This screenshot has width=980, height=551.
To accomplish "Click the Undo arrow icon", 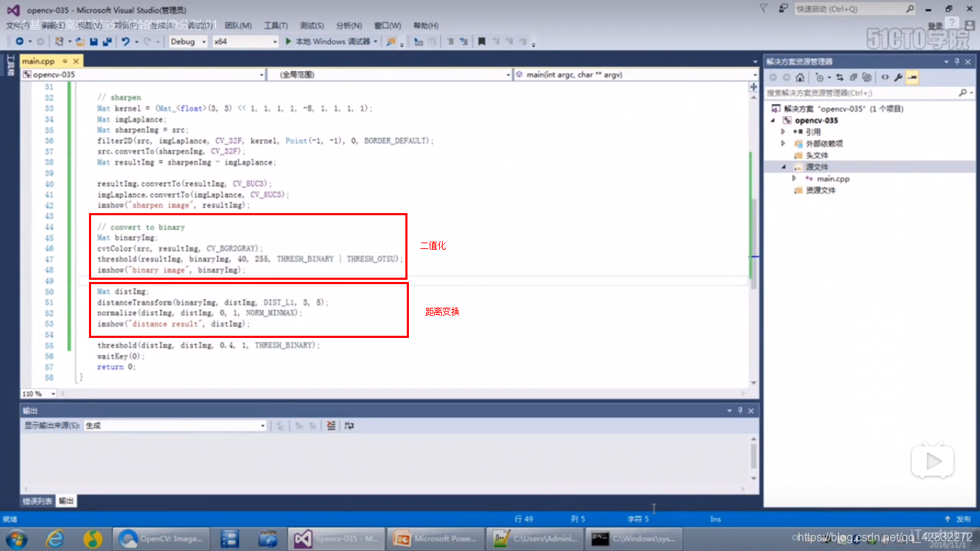I will (126, 42).
